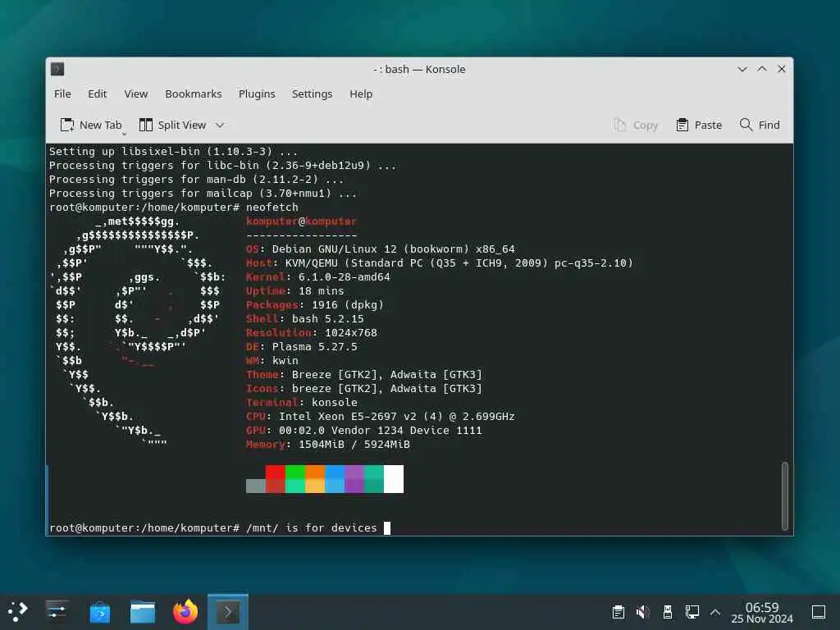
Task: Open the File menu
Action: (x=62, y=94)
